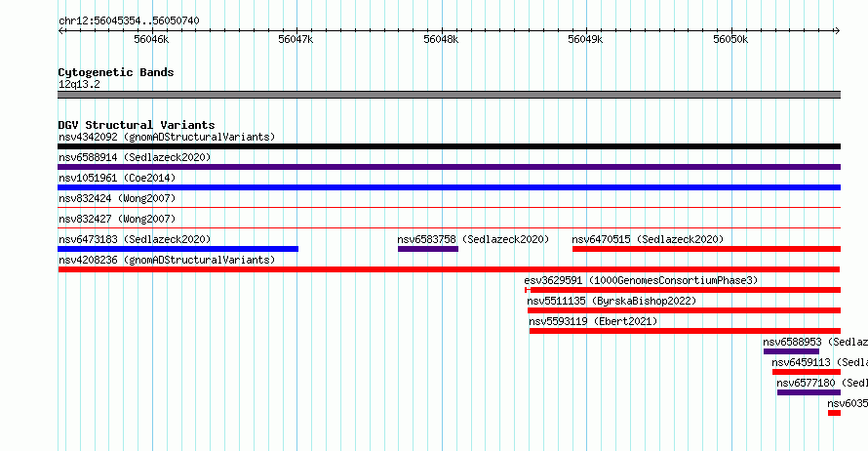Open variant nsv6583758 (Sedlazeck2020) label
The image size is (868, 451).
click(x=473, y=239)
